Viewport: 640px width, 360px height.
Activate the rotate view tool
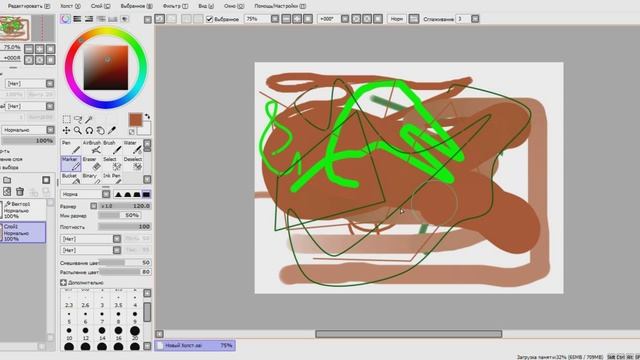click(89, 130)
